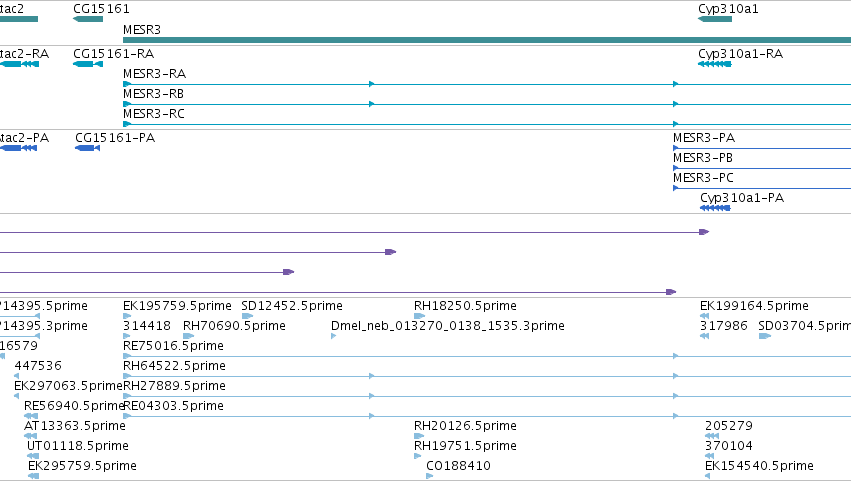851x481 pixels.
Task: Open the MESR3-PA protein label
Action: [x=704, y=138]
